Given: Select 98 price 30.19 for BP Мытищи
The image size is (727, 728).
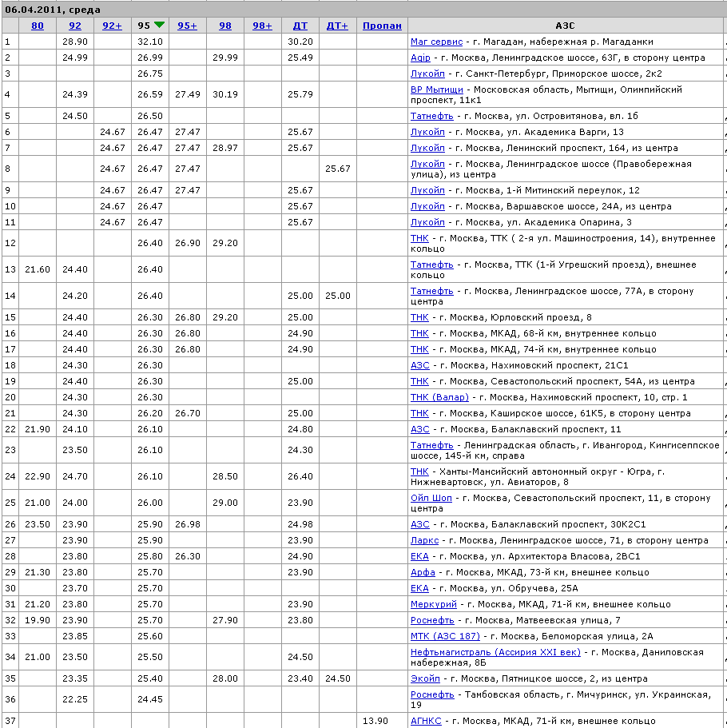Looking at the screenshot, I should pos(225,95).
